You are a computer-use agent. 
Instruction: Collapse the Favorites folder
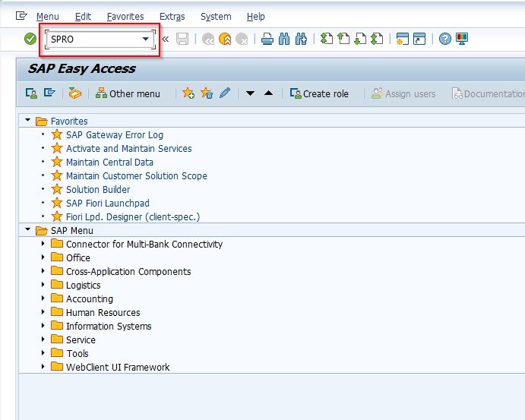pos(28,120)
